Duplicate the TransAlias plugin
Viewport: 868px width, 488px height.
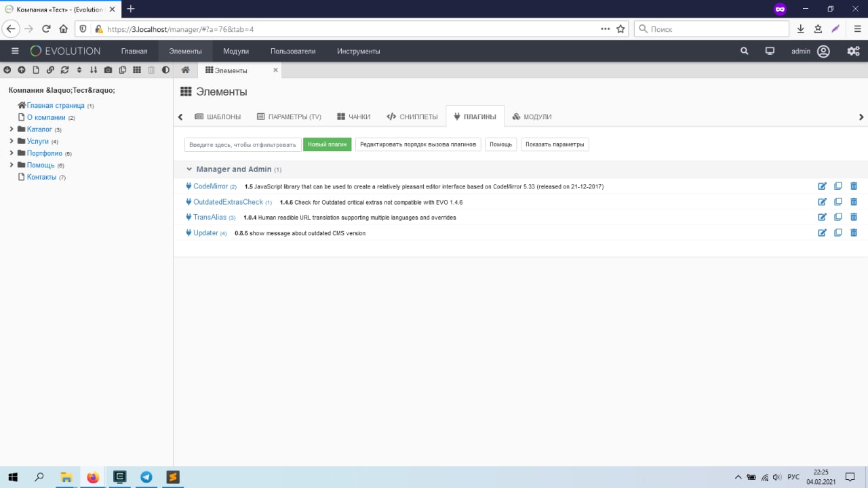coord(838,218)
